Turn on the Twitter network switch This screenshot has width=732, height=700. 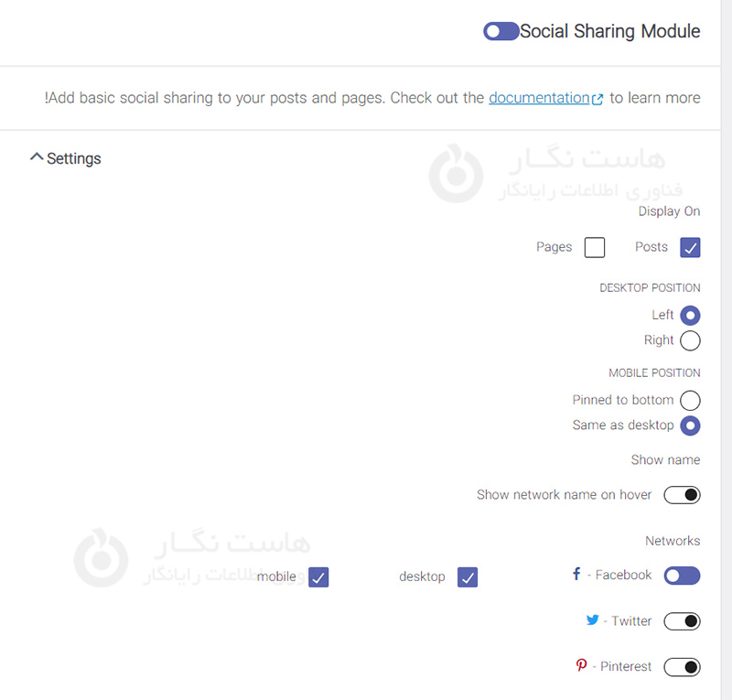point(682,621)
